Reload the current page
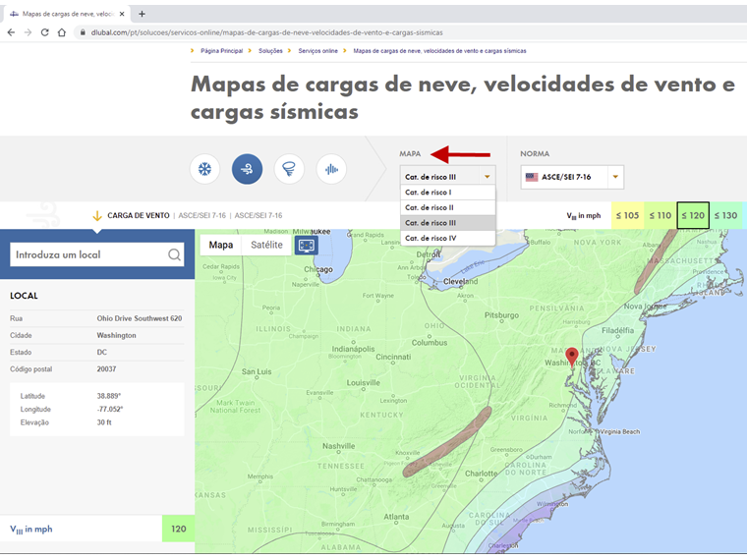747x560 pixels. 45,32
